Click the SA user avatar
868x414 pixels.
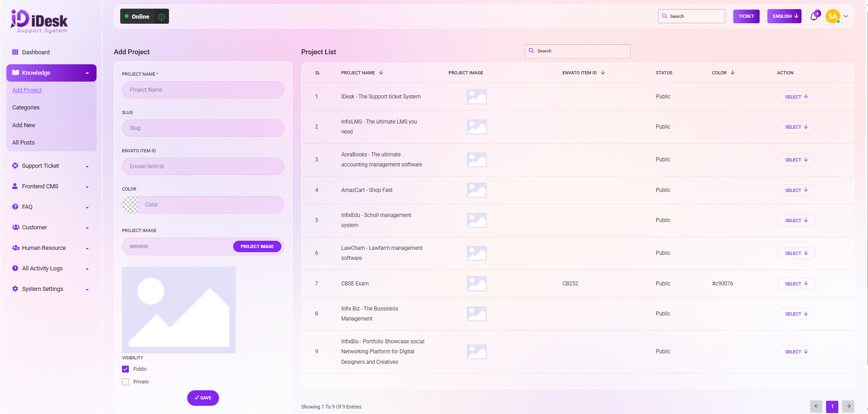832,16
